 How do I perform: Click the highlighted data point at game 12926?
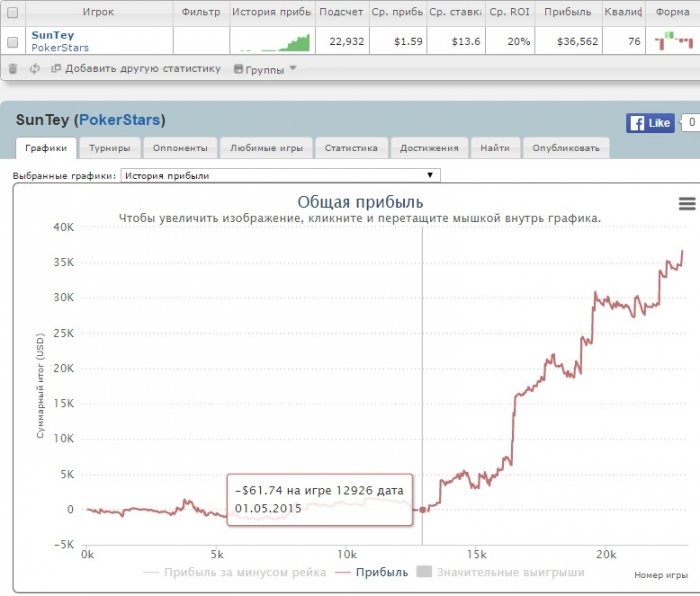(x=422, y=509)
